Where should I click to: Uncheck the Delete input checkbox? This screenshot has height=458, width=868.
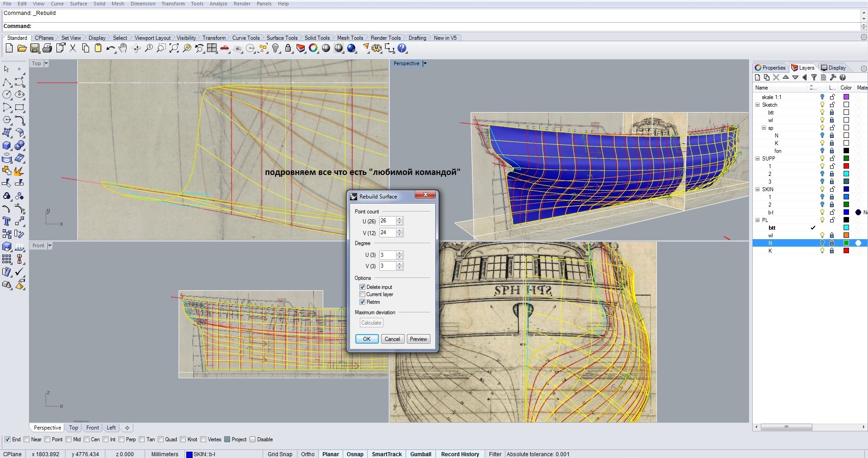click(x=362, y=287)
